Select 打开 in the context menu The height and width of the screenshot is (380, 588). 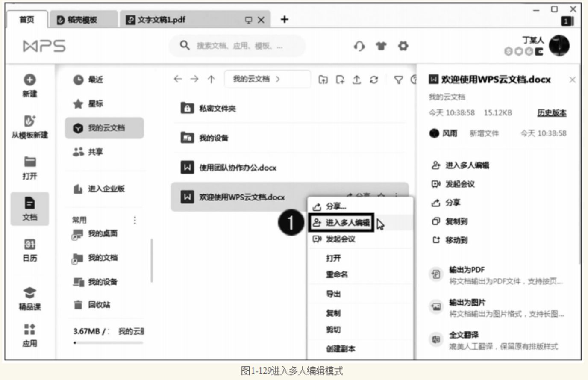click(x=360, y=258)
